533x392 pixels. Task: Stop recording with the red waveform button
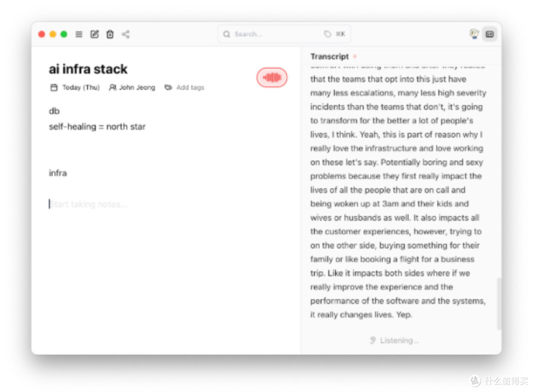click(272, 78)
